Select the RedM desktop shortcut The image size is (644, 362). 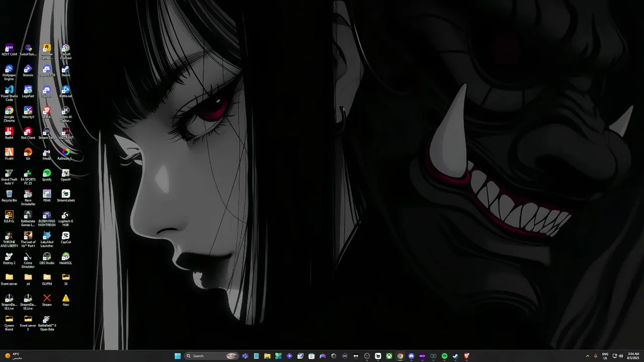pos(9,133)
